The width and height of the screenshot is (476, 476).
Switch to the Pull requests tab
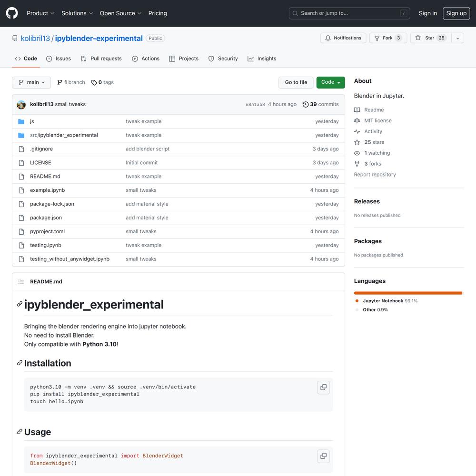101,59
